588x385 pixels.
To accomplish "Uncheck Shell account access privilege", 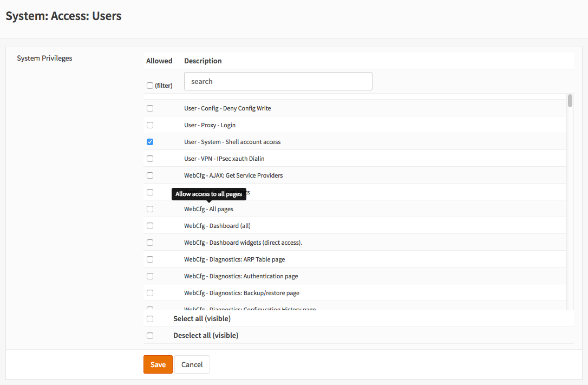I will coord(150,142).
